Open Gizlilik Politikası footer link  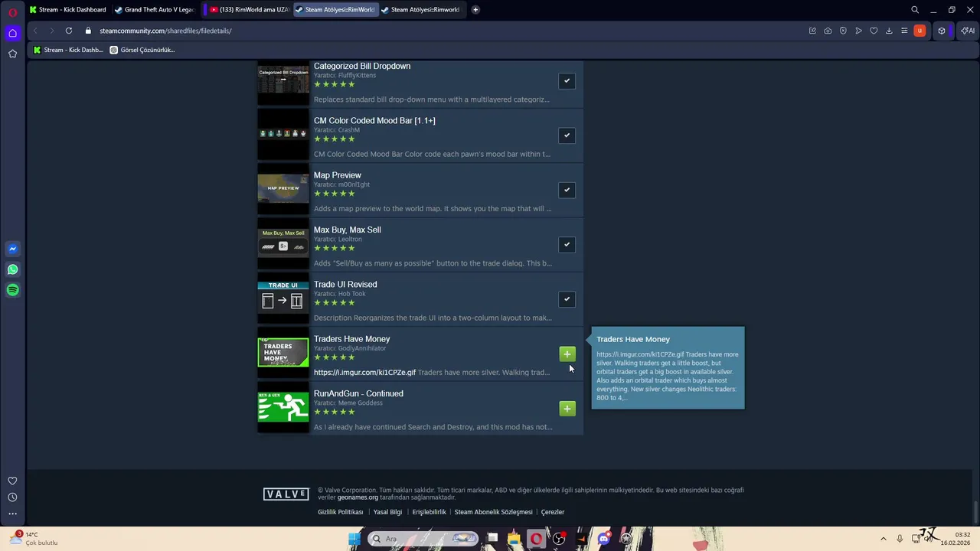[x=341, y=512]
